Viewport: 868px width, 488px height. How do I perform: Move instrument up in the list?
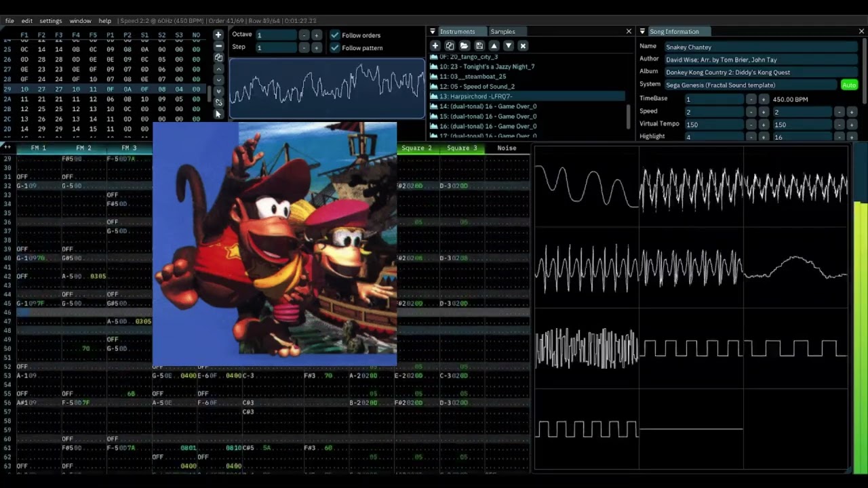point(494,45)
